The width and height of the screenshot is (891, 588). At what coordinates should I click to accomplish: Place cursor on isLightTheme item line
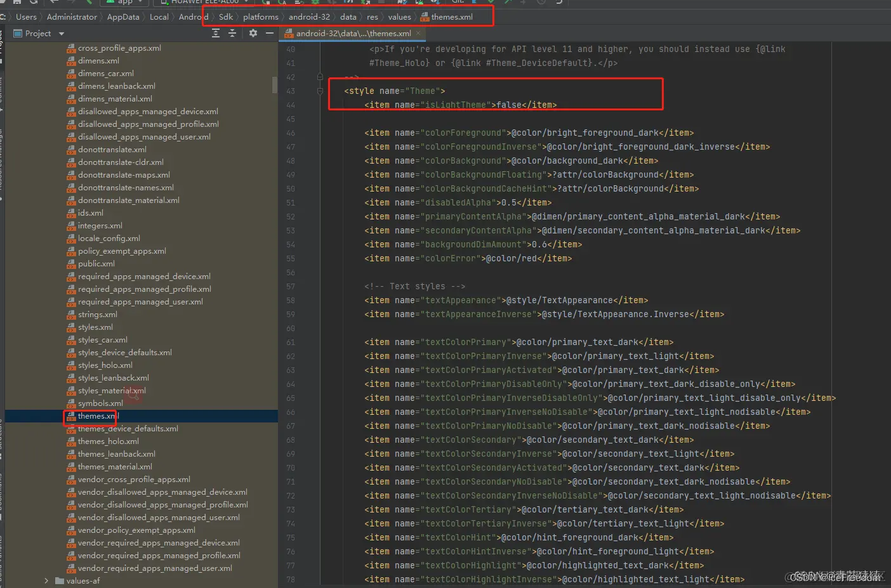(461, 105)
